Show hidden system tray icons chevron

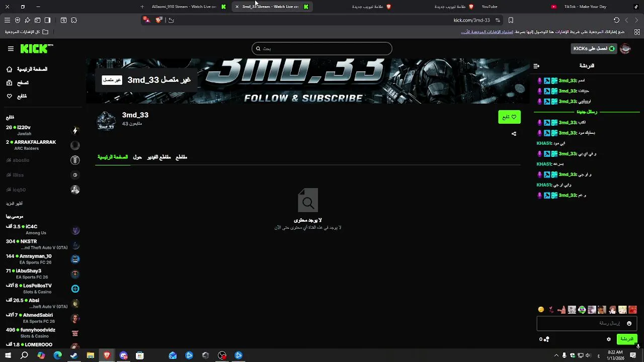pos(556,355)
